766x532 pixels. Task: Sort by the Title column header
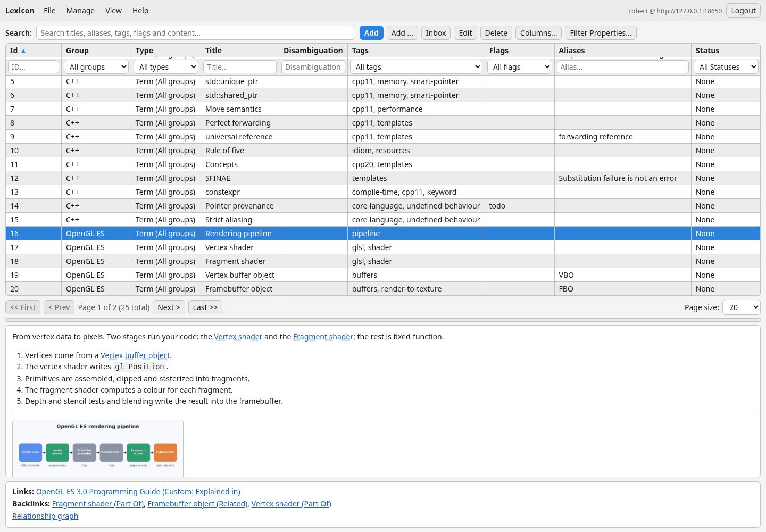(x=240, y=51)
